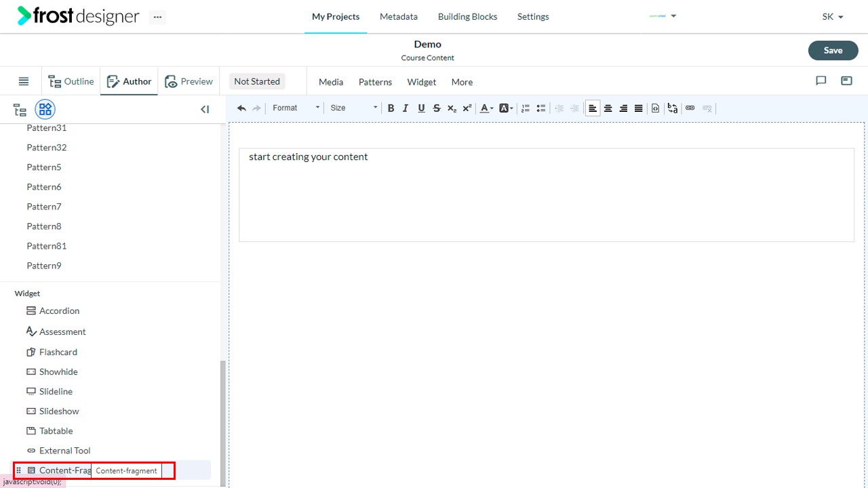Open the text color picker
Screen dimensions: 868x488
coord(486,108)
